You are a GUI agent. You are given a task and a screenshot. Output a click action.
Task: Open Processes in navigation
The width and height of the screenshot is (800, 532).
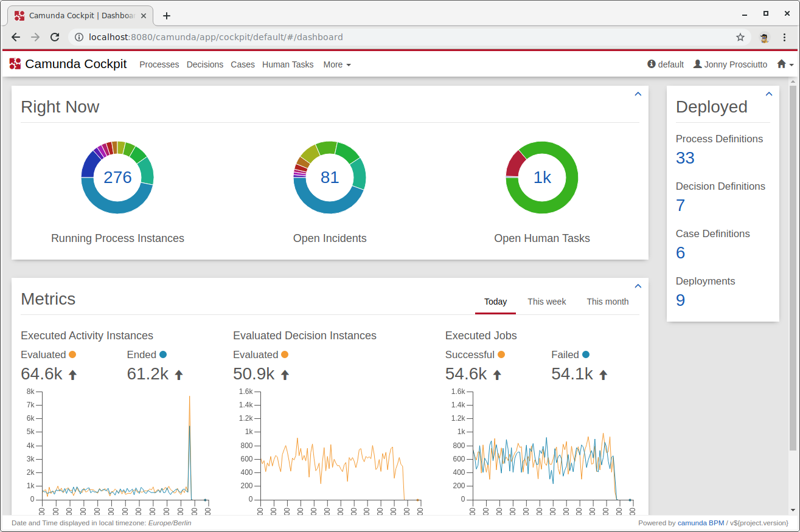(x=159, y=64)
